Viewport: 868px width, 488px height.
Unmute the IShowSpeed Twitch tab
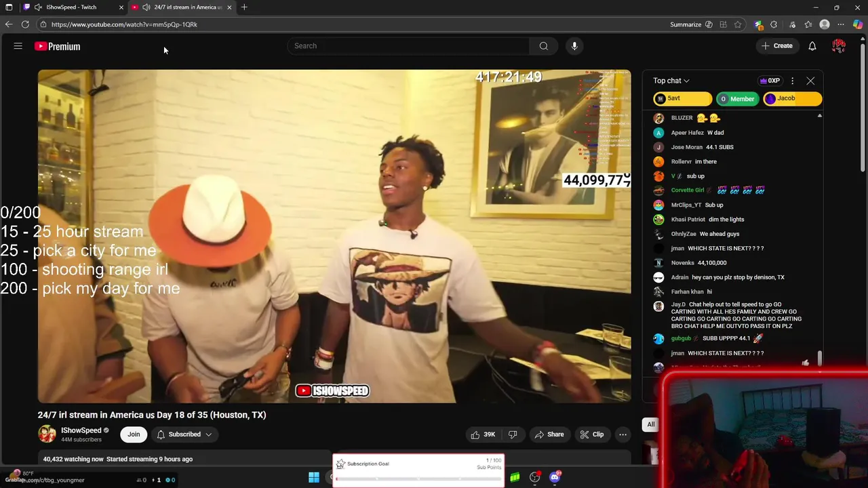coord(38,7)
